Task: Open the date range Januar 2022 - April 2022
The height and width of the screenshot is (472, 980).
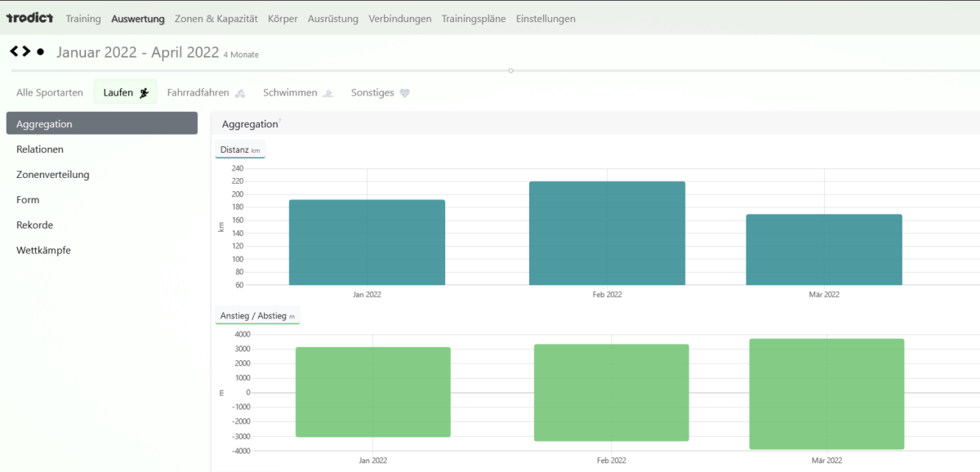Action: click(x=137, y=53)
